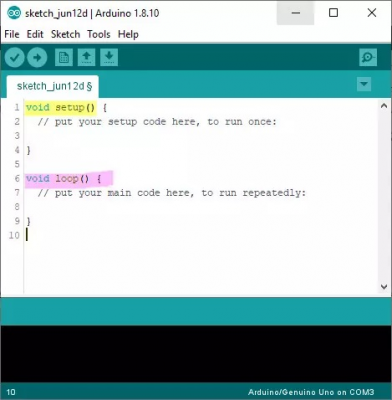Open the Help menu
Image resolution: width=392 pixels, height=400 pixels.
[x=128, y=34]
